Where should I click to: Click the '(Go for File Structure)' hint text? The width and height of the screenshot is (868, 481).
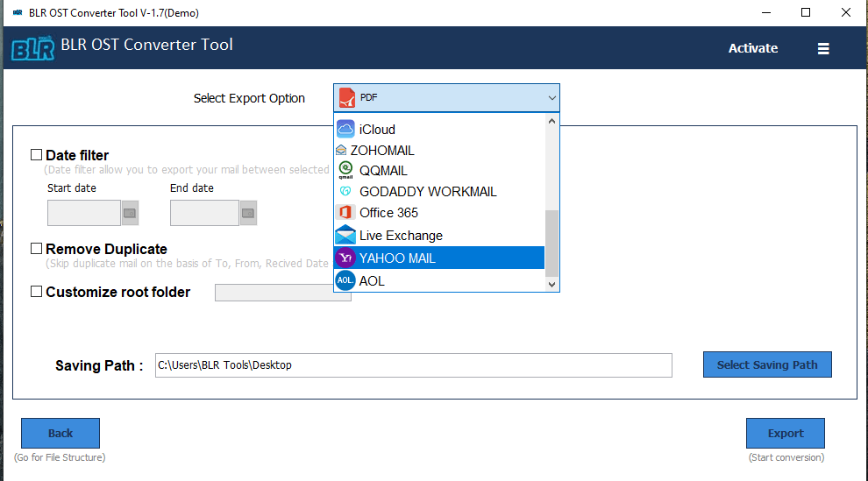(60, 457)
